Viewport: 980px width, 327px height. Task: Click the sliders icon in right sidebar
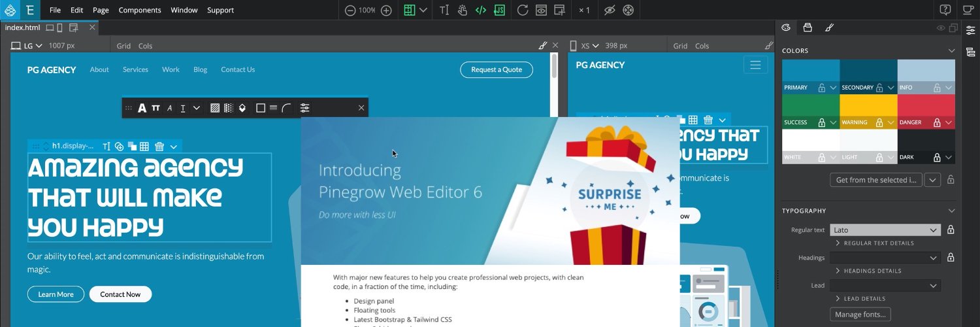pyautogui.click(x=971, y=29)
